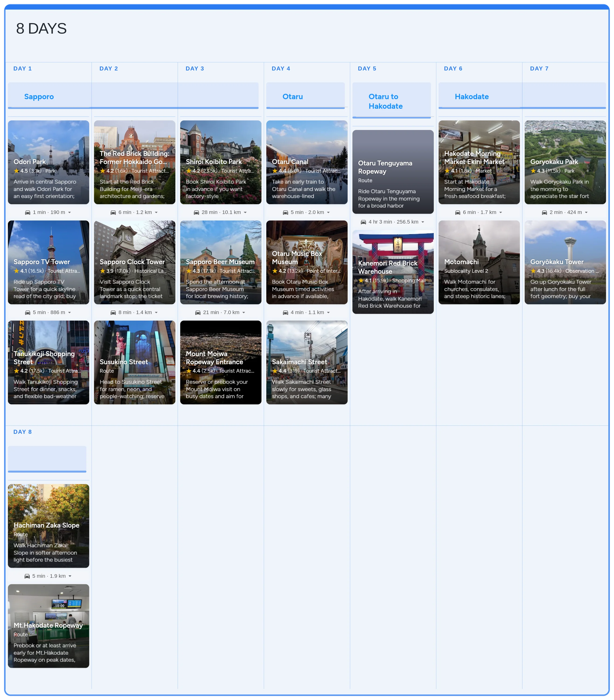
Task: Click car icon for 1 min 190 m route
Action: tap(28, 212)
